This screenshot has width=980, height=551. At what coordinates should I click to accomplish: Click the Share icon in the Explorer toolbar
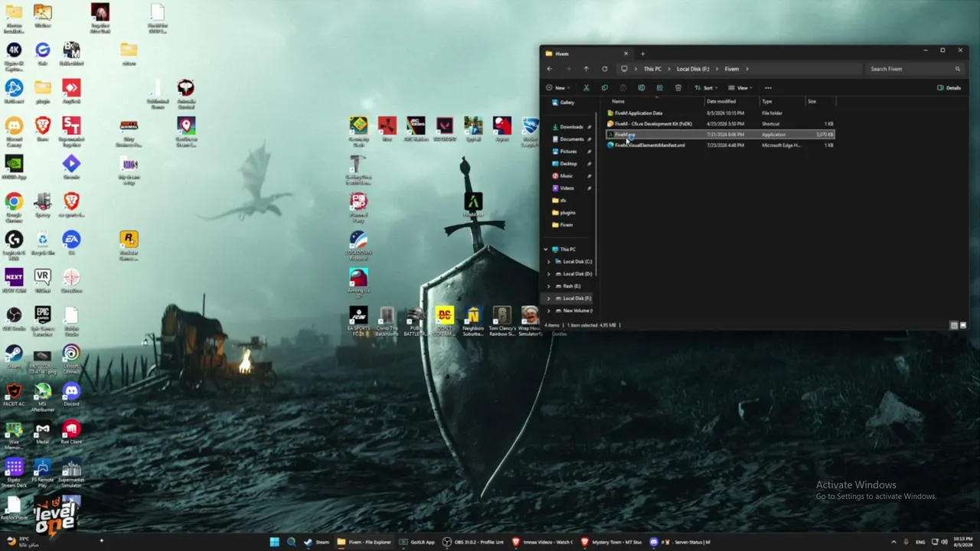click(659, 88)
